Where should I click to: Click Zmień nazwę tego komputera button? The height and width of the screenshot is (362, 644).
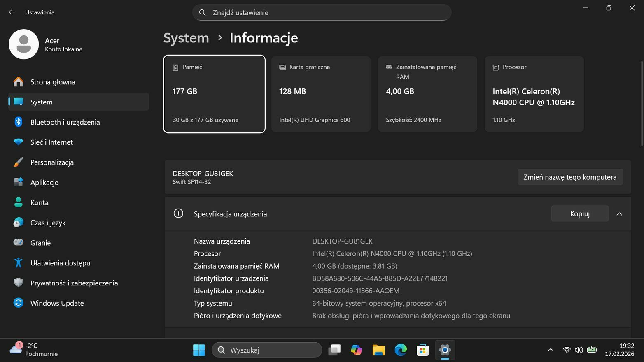tap(569, 177)
